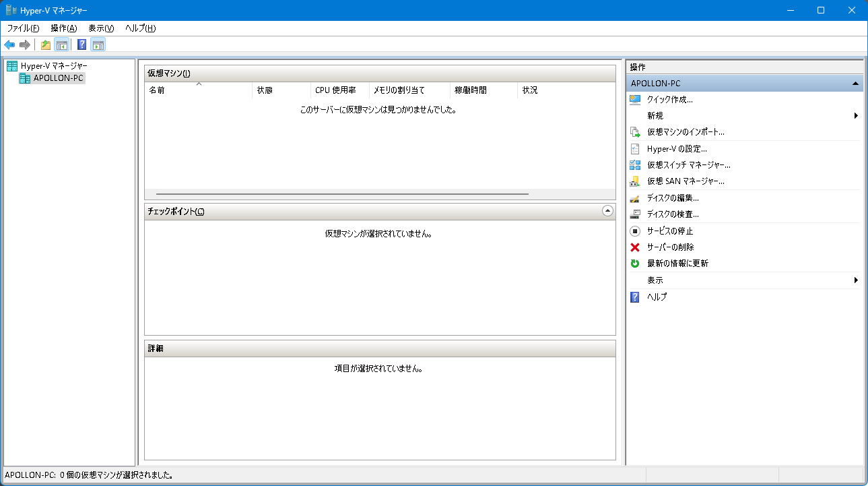The height and width of the screenshot is (486, 868).
Task: Select Hyper-V マネージャー tree node
Action: 54,66
